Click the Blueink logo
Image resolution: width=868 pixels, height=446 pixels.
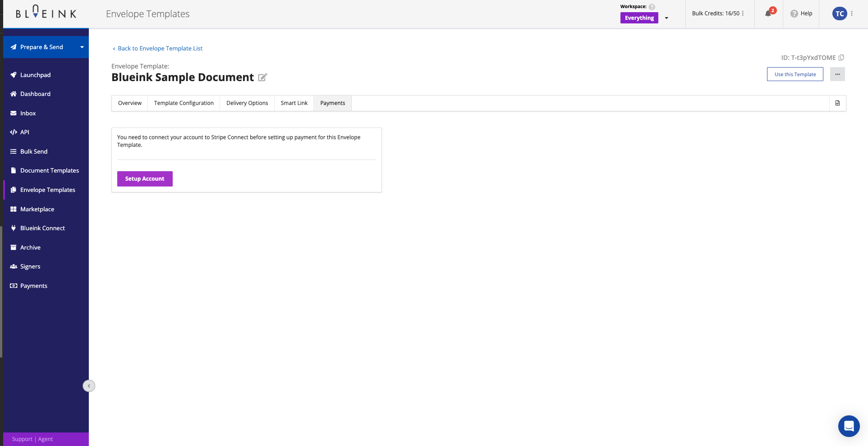[46, 12]
